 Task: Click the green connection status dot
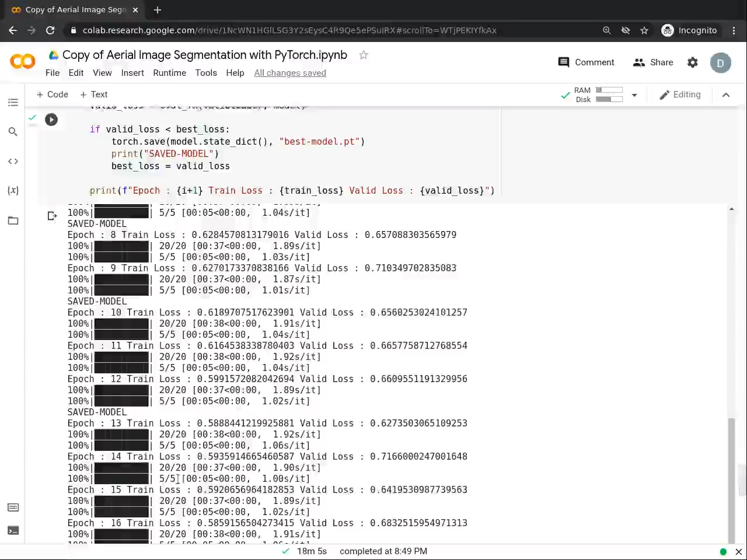point(723,551)
